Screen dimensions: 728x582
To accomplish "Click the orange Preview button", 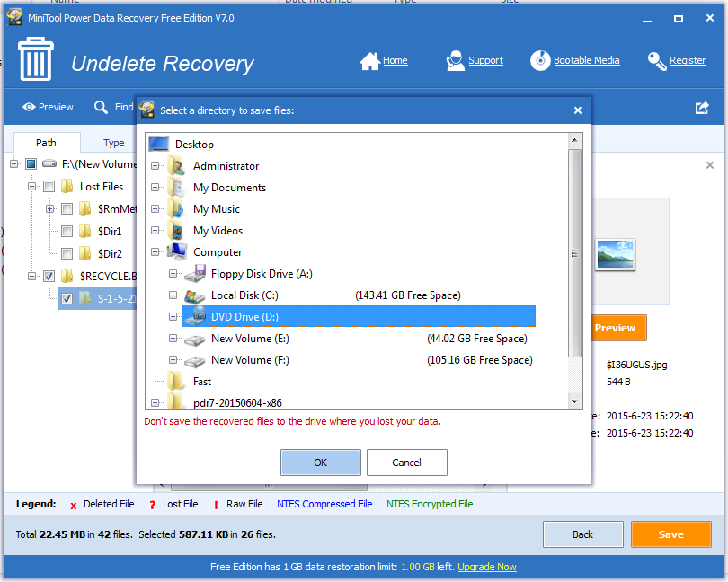I will coord(618,328).
